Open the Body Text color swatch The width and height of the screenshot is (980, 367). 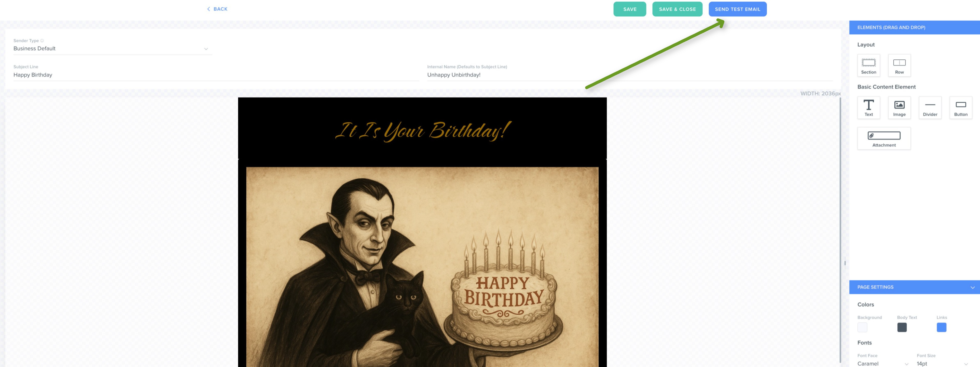(902, 327)
